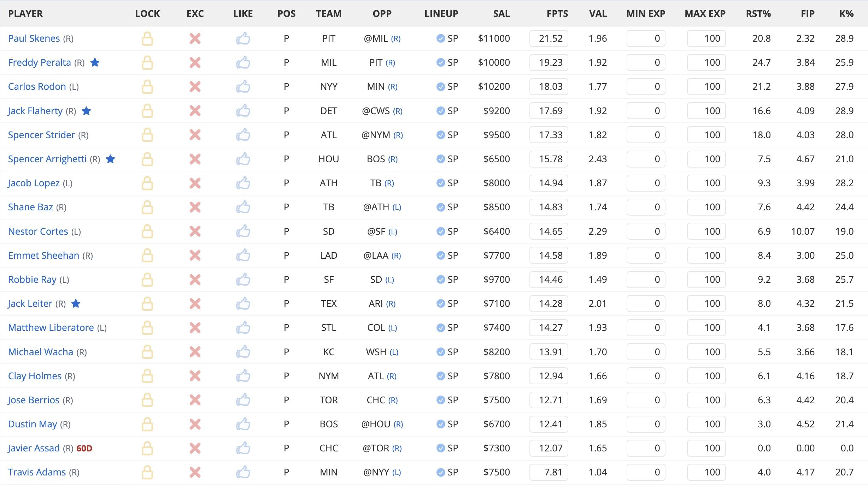
Task: Click Javier Assad's 60D injury tag
Action: [x=84, y=449]
